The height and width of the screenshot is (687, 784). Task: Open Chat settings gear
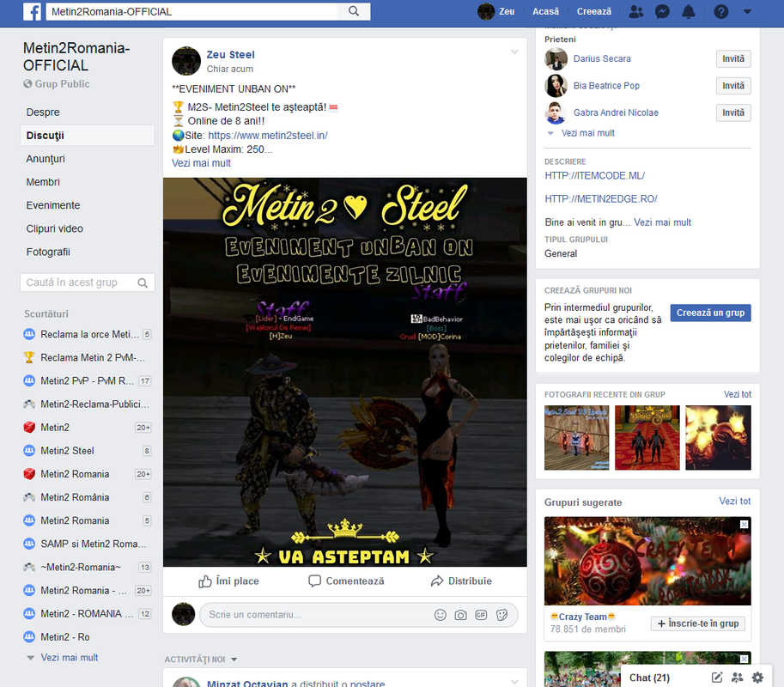pyautogui.click(x=757, y=678)
